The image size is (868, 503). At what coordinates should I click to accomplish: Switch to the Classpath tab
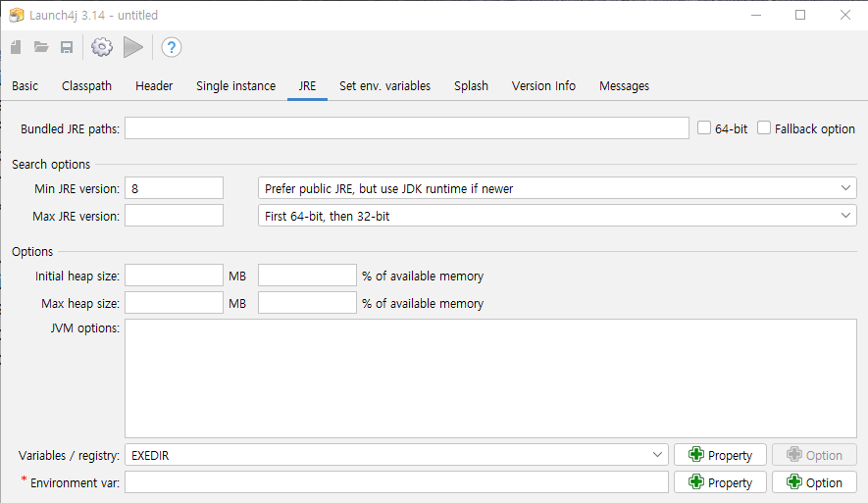tap(86, 85)
